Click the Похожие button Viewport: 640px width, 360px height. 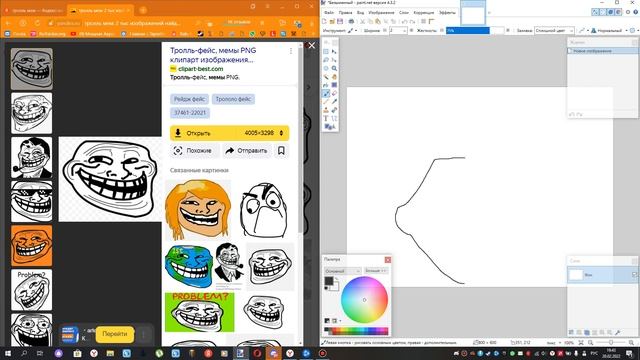[194, 151]
